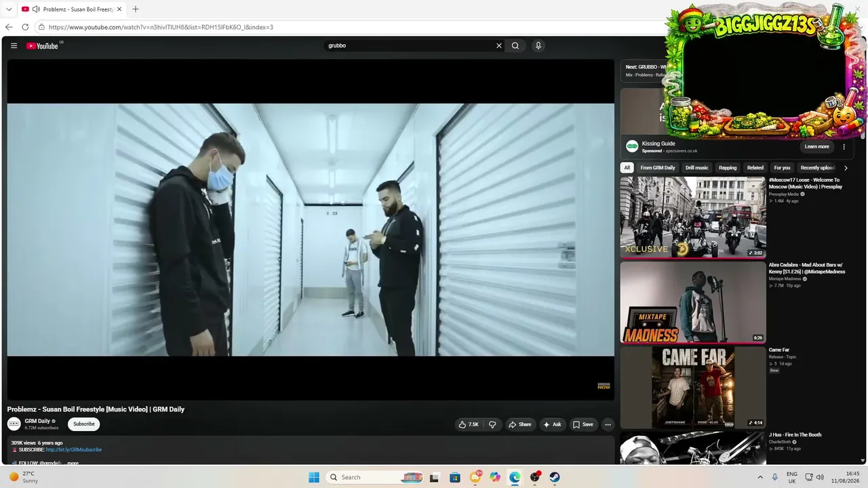Open the Specsavers advertiser logo
Screen dimensions: 868x488
632,146
